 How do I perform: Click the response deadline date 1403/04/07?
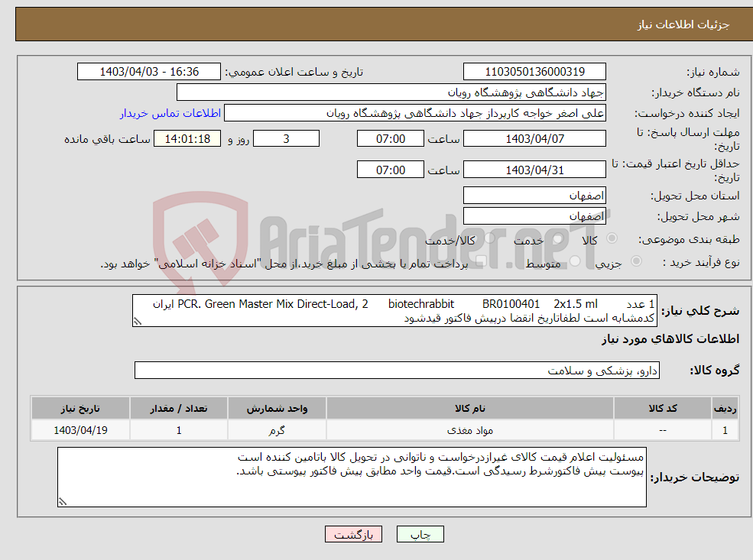click(x=534, y=139)
